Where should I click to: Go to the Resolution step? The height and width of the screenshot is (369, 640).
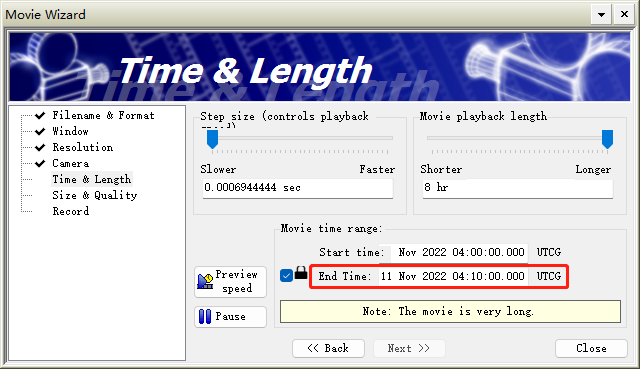pyautogui.click(x=82, y=147)
